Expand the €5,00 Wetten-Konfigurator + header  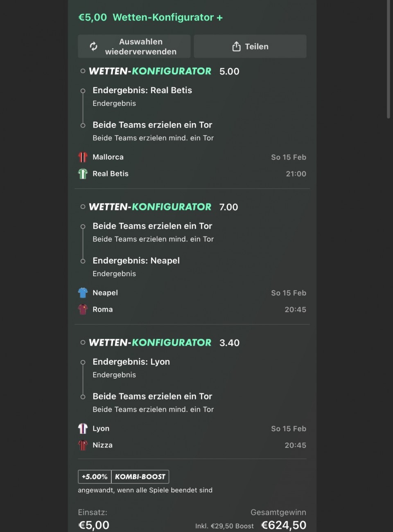(151, 18)
